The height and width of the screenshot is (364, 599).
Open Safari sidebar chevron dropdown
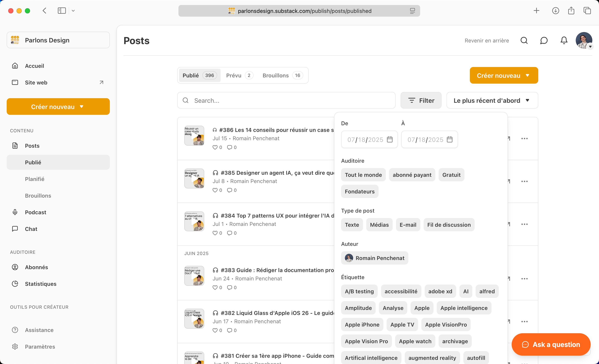73,11
